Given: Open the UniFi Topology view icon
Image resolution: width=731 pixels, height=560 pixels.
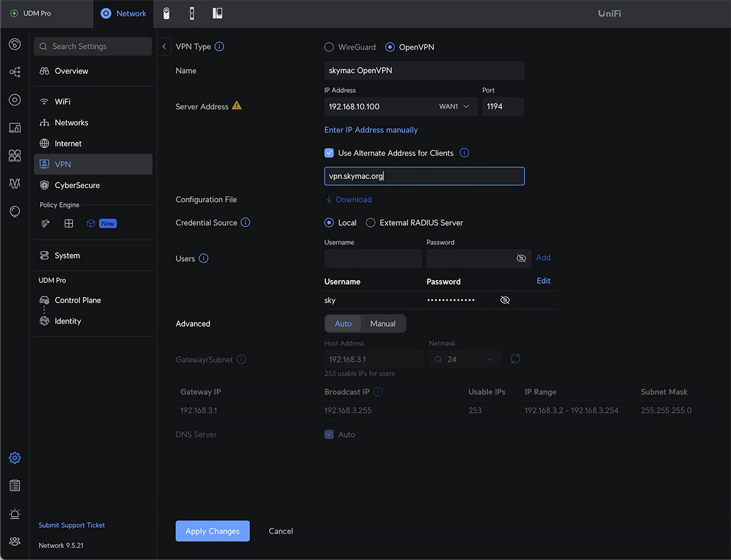Looking at the screenshot, I should (15, 72).
